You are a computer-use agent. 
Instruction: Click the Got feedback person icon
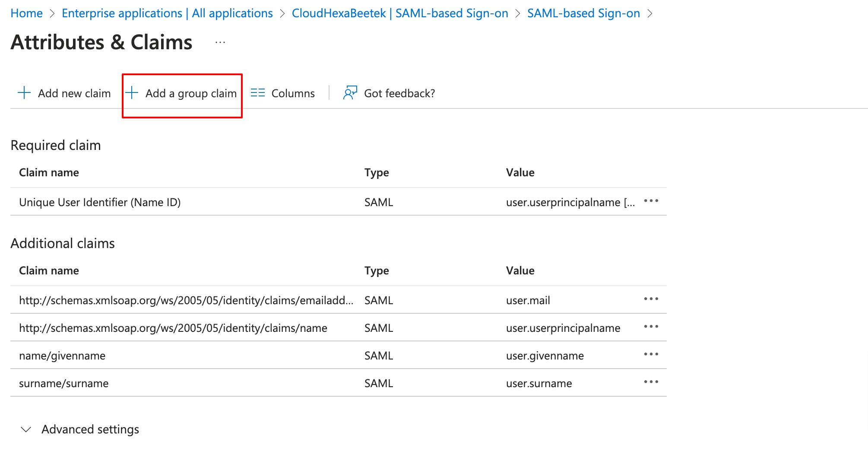pos(350,93)
